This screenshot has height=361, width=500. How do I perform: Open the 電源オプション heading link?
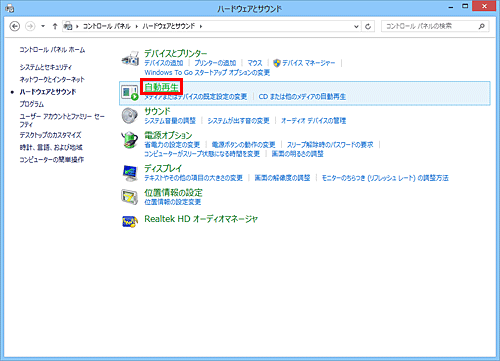[168, 135]
